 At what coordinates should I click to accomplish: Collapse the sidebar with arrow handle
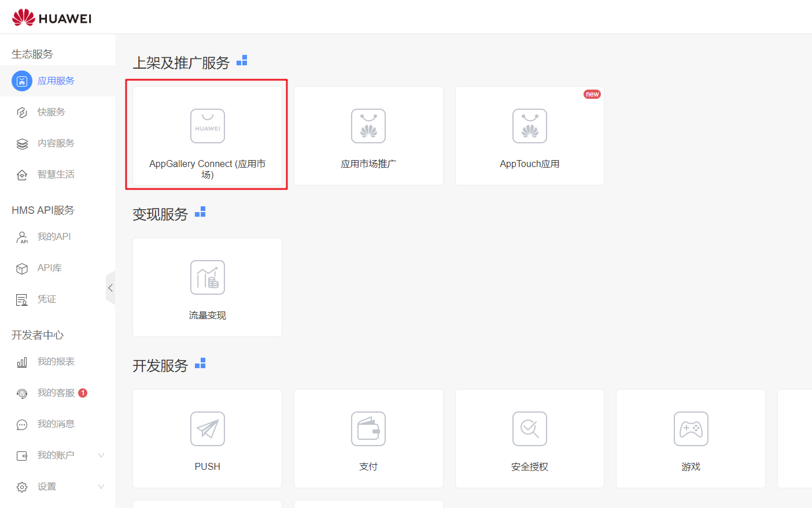(110, 288)
